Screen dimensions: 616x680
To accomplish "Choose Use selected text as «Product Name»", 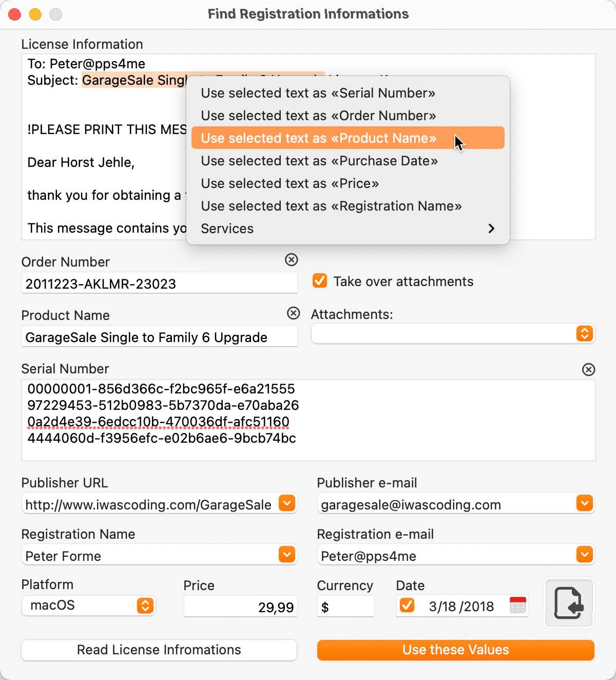I will (348, 138).
